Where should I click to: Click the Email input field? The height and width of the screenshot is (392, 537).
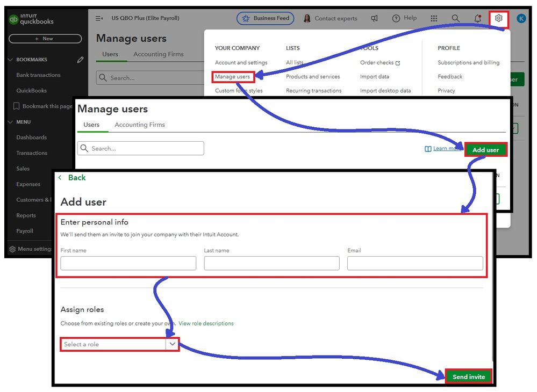click(415, 263)
